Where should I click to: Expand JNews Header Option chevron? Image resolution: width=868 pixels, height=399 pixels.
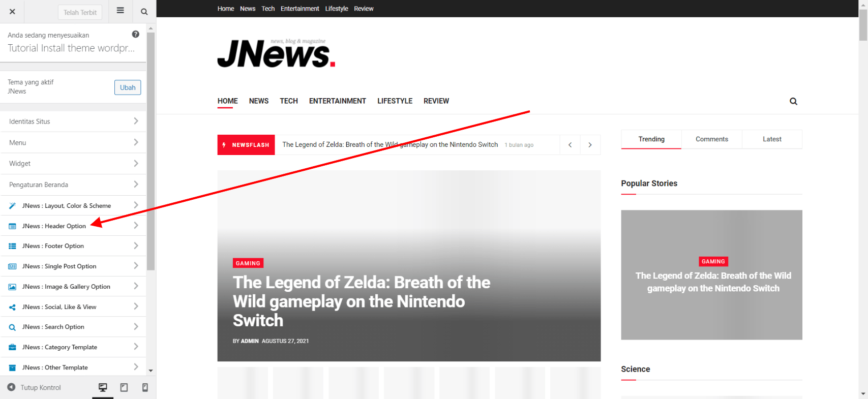[x=136, y=226]
